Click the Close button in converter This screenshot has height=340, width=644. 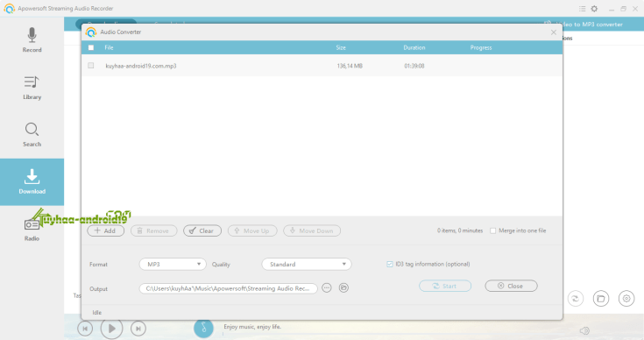(x=511, y=286)
